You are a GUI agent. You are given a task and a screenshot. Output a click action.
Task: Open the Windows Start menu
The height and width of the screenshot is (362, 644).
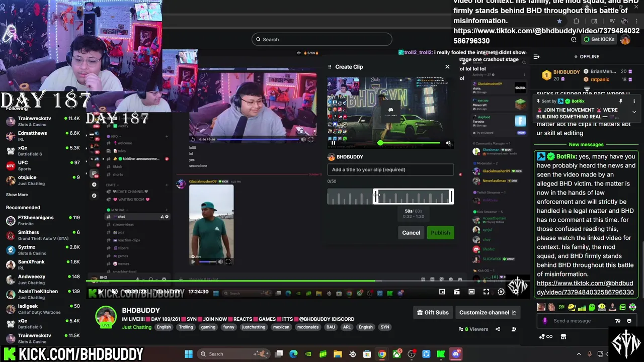click(189, 354)
